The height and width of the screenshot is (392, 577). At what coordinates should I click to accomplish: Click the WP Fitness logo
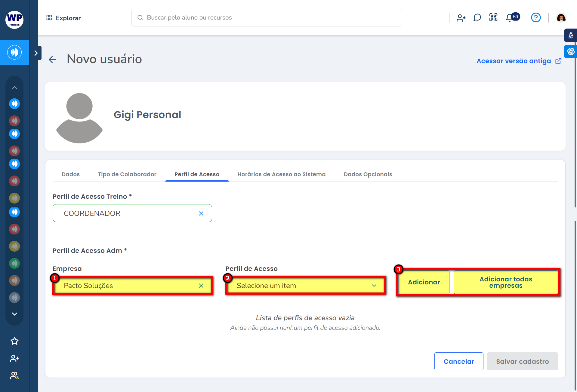pos(14,20)
